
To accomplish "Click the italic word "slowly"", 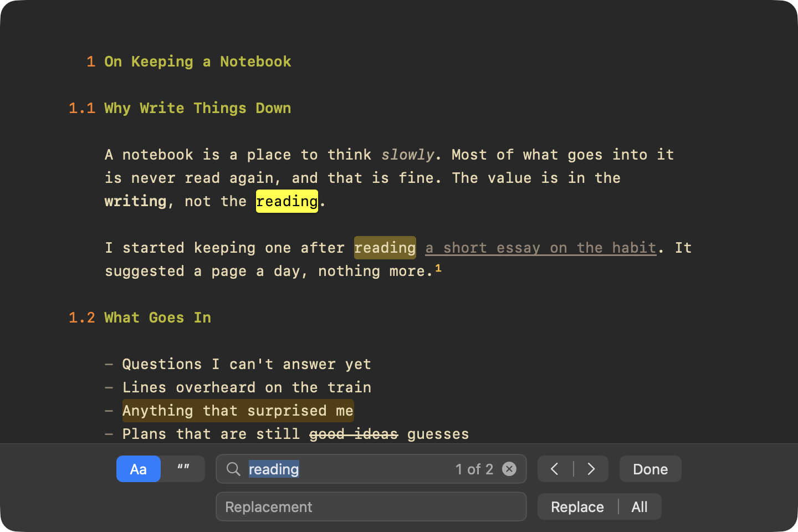I will [408, 155].
